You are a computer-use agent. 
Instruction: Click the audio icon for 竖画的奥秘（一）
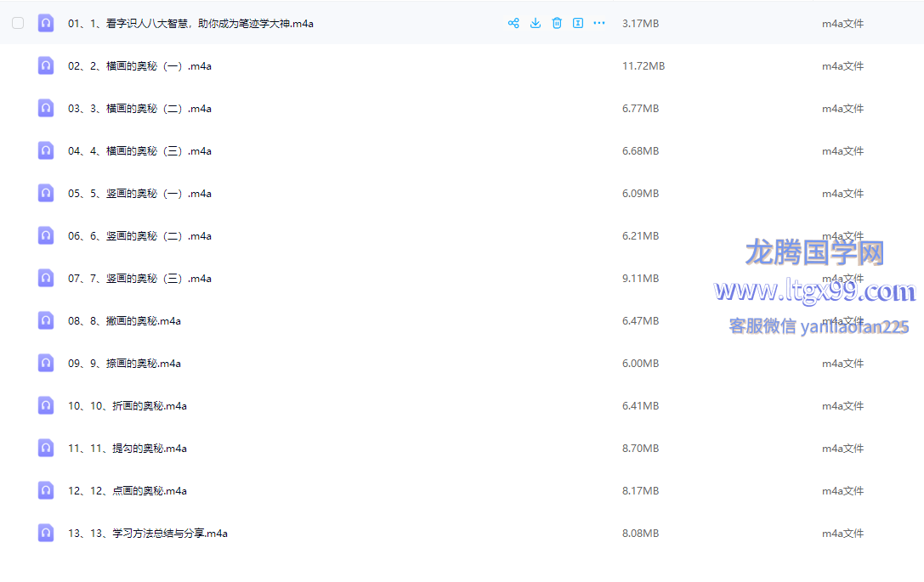[x=46, y=193]
